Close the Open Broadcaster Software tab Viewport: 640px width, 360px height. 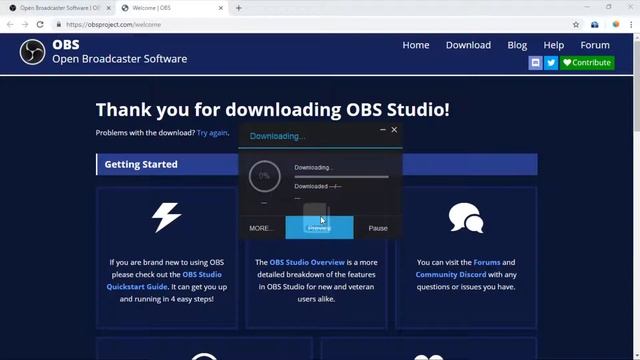109,8
